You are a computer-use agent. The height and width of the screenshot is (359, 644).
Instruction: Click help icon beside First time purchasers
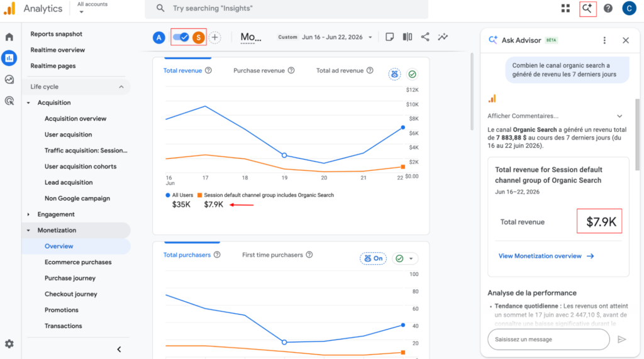click(x=309, y=255)
